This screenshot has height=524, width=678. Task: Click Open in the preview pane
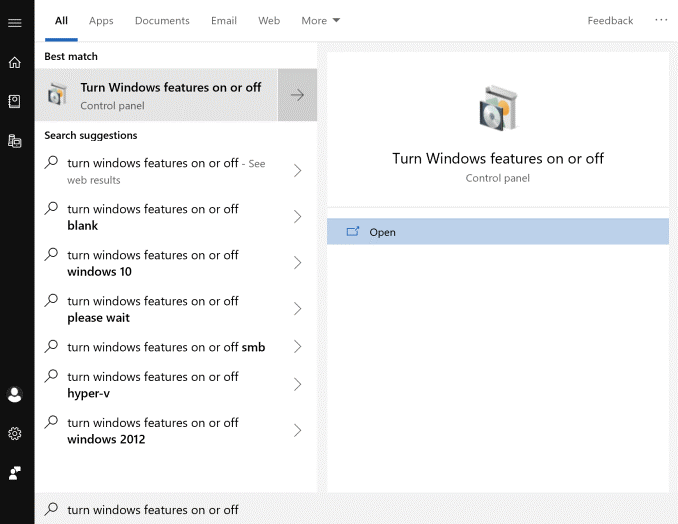tap(498, 231)
